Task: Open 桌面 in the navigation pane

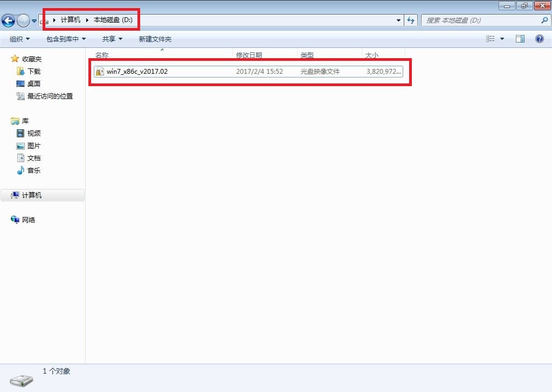Action: tap(34, 83)
